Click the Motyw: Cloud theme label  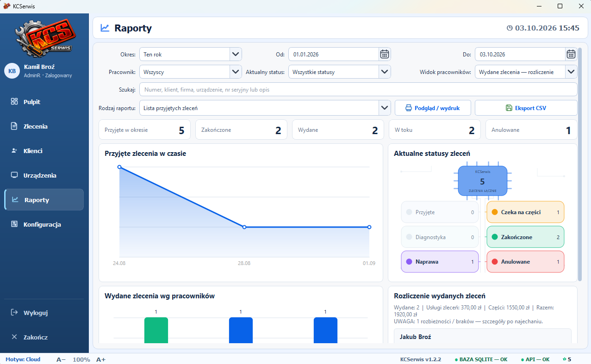23,359
